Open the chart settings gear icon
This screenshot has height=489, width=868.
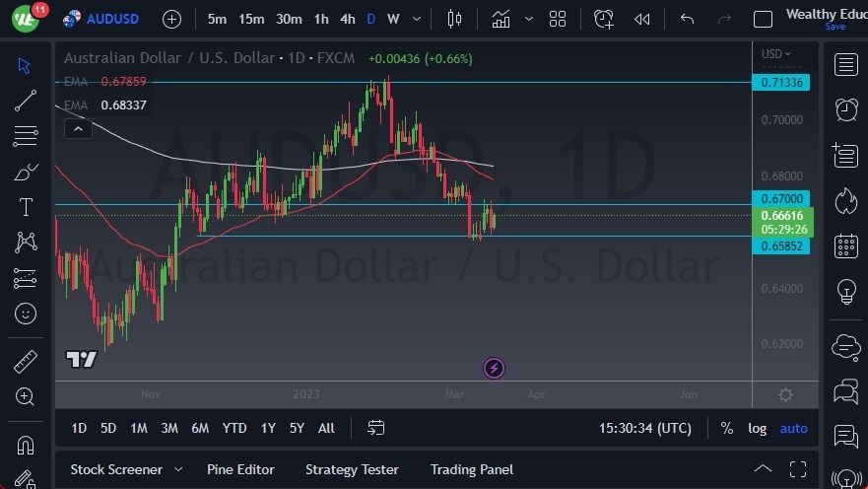click(x=785, y=395)
